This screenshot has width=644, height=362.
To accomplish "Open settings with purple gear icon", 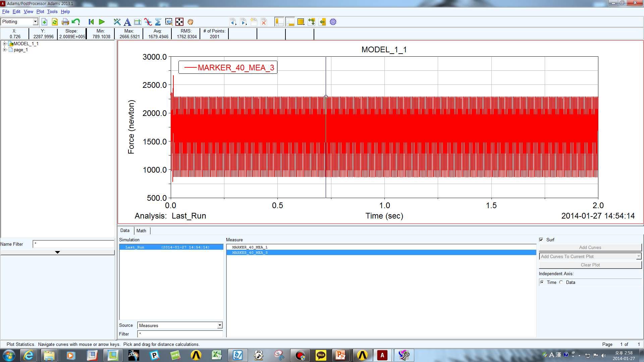I will coord(333,22).
